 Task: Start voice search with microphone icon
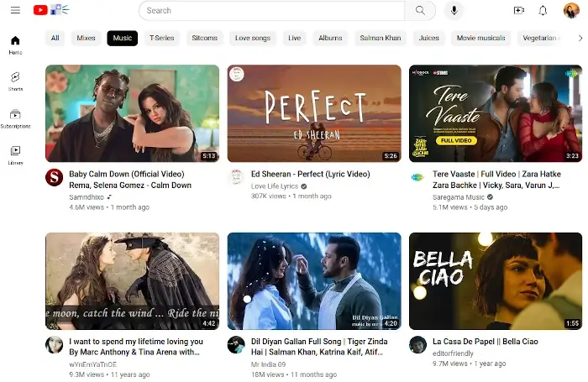(x=454, y=11)
